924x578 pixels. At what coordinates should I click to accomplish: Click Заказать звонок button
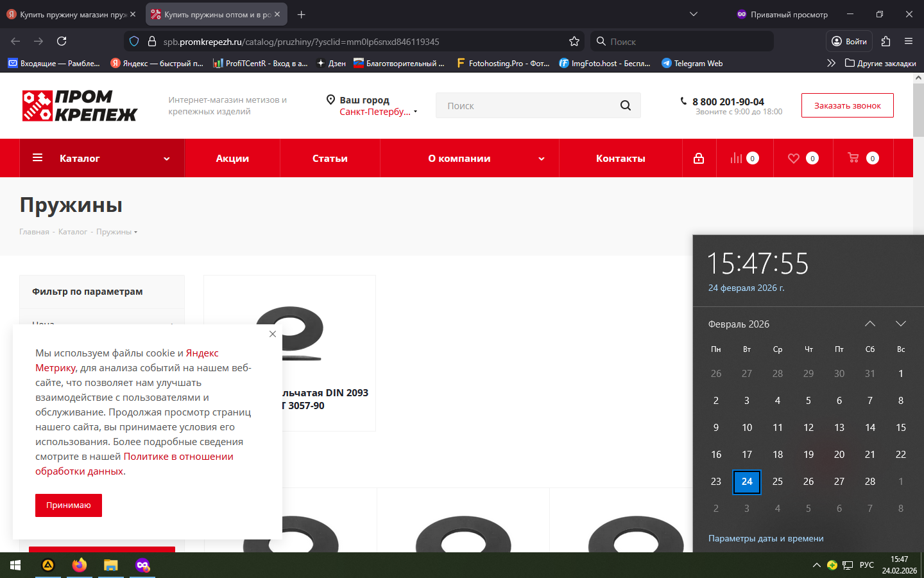pyautogui.click(x=847, y=105)
